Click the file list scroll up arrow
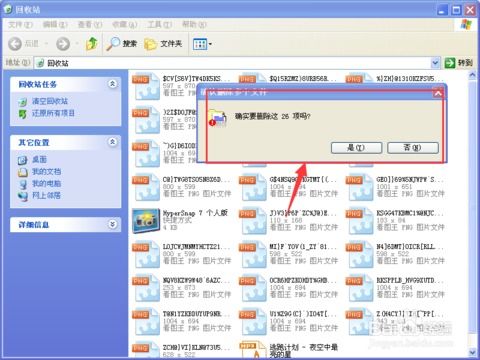Viewport: 480px width, 360px height. coord(472,76)
